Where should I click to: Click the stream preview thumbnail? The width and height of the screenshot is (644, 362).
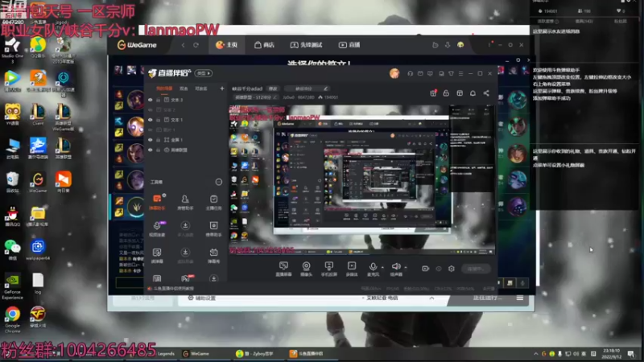pos(361,179)
